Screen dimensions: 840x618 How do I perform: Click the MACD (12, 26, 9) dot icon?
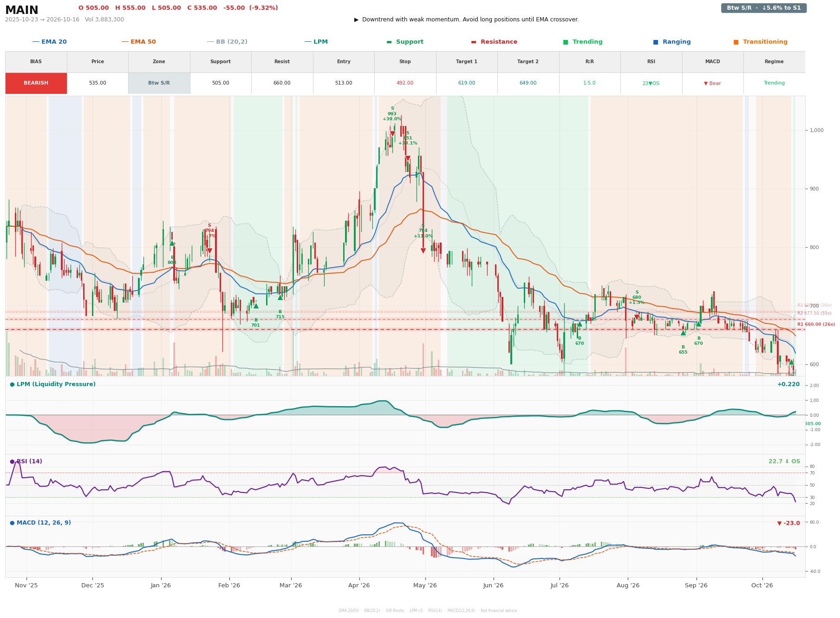[x=12, y=523]
